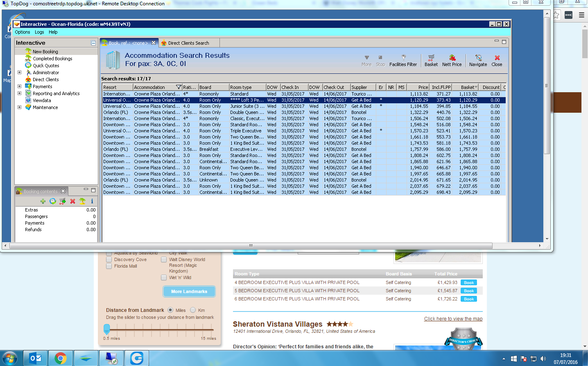Viewport: 588px width, 366px height.
Task: Open the Windows Start menu
Action: pos(10,358)
